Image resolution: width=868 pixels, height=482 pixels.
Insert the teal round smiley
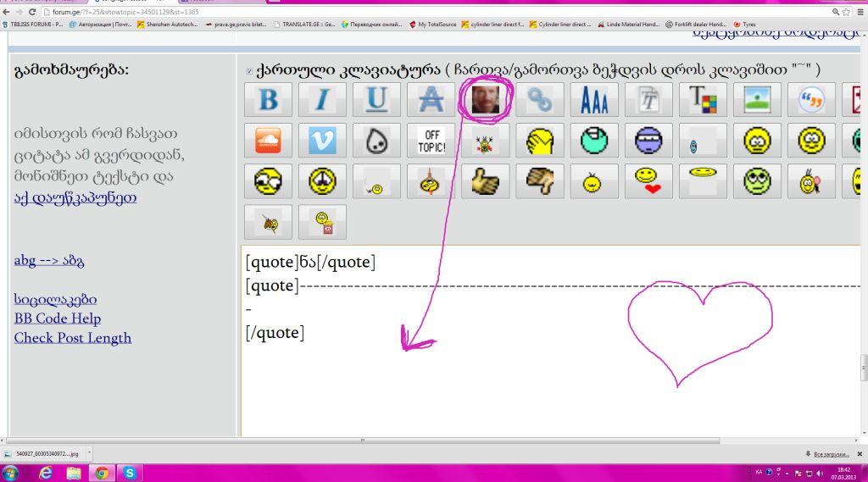pyautogui.click(x=594, y=141)
